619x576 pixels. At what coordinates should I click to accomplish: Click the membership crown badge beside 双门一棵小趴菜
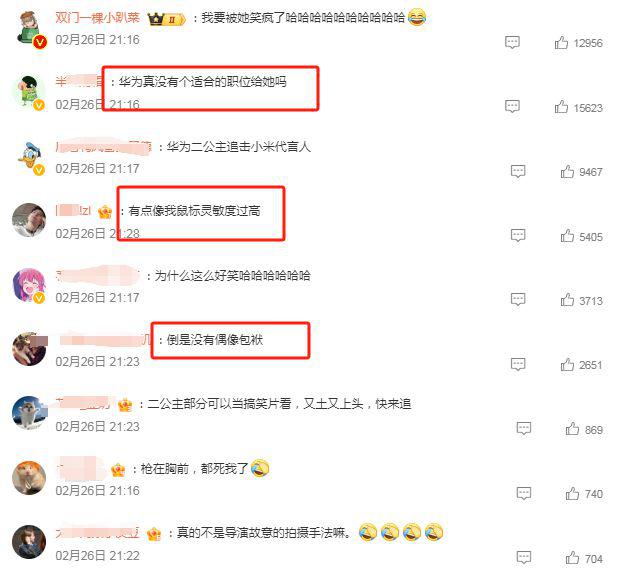coord(166,19)
